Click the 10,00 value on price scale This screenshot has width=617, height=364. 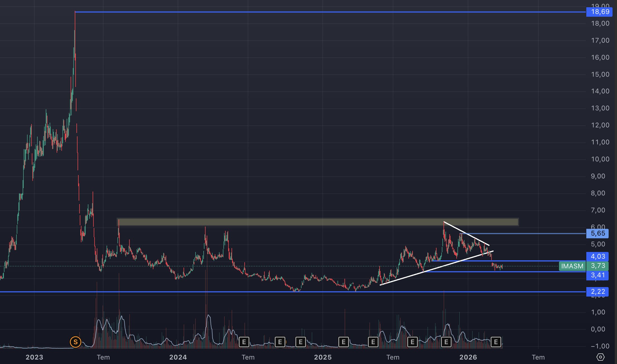click(x=600, y=159)
